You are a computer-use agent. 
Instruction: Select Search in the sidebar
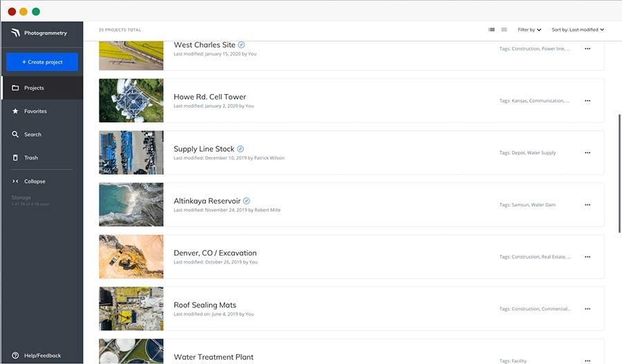pos(42,135)
